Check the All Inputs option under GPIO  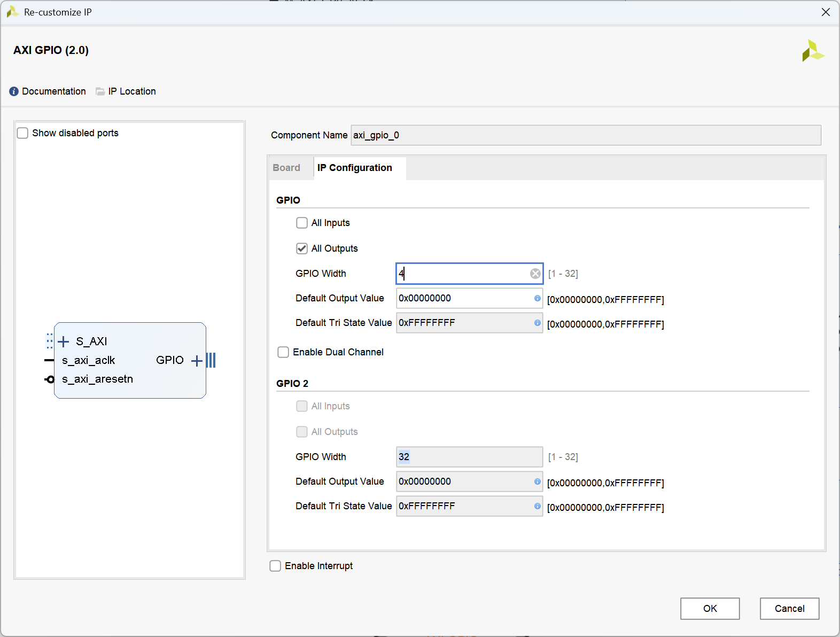tap(302, 223)
